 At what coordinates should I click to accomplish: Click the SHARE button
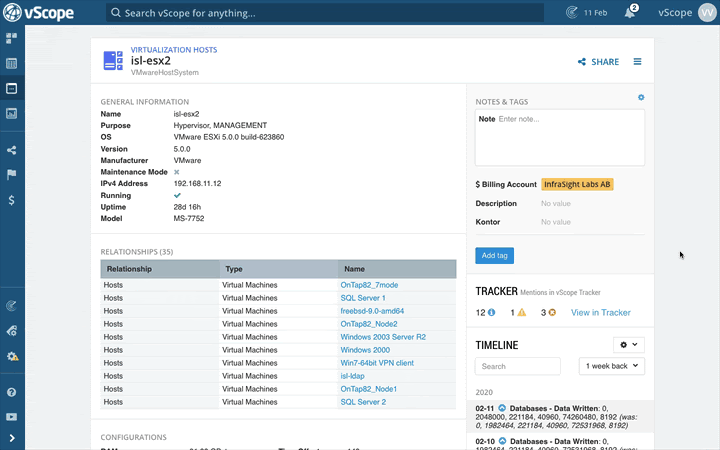598,62
